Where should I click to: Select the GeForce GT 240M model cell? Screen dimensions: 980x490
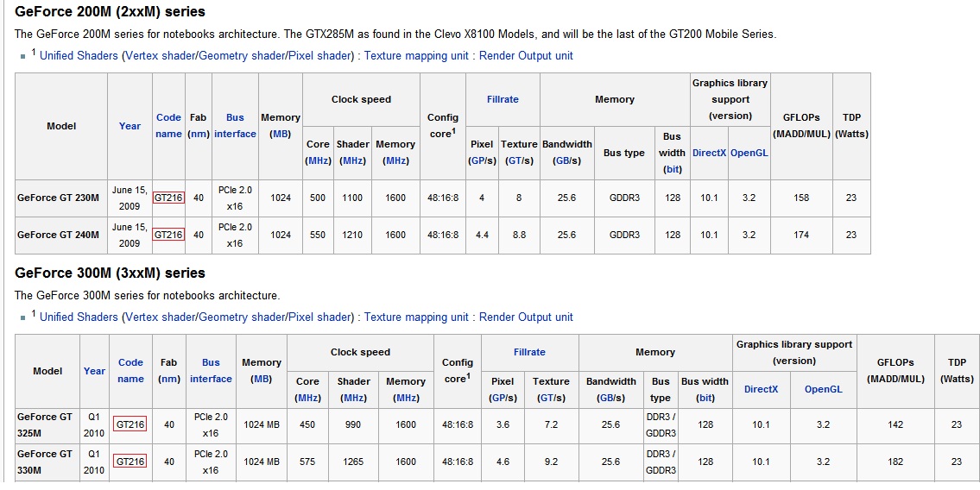tap(61, 236)
